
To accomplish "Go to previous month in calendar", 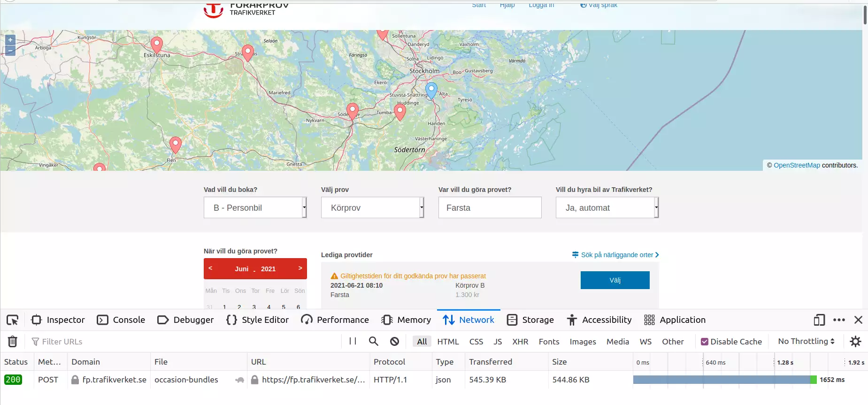I will point(210,268).
